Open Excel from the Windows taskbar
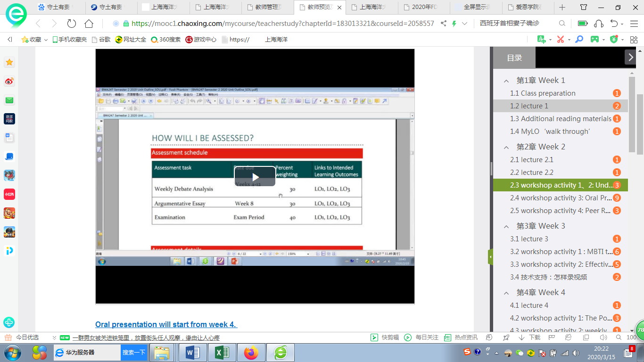The image size is (644, 362). 222,352
